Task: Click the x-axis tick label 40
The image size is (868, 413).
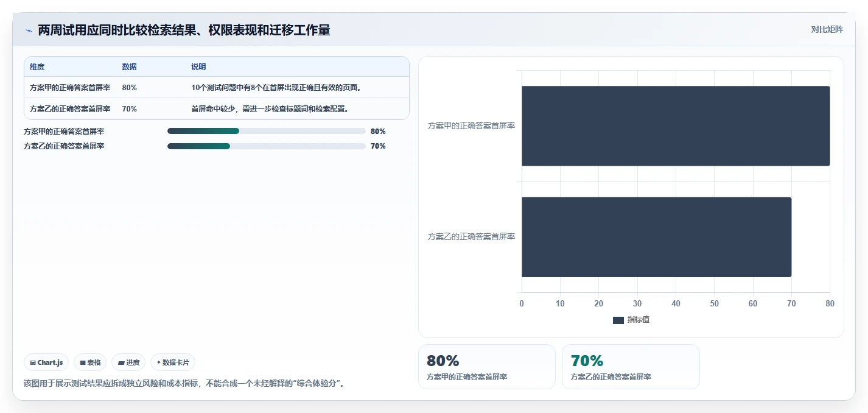Action: click(676, 303)
